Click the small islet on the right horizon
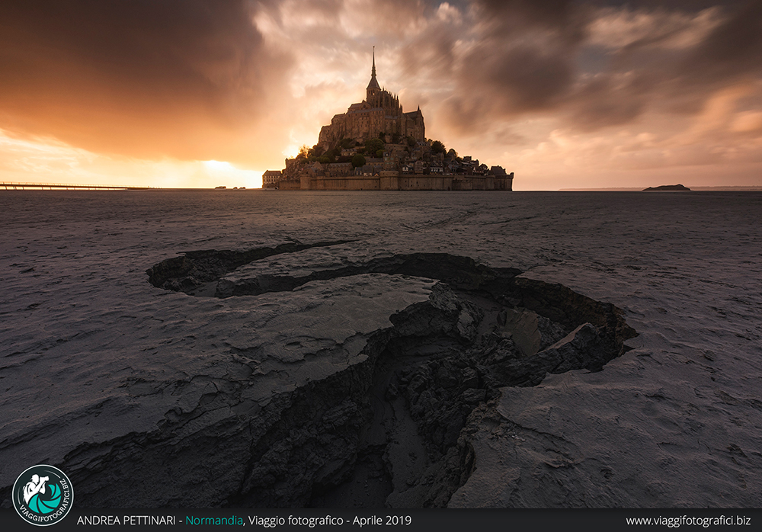Image resolution: width=762 pixels, height=532 pixels. [666, 187]
